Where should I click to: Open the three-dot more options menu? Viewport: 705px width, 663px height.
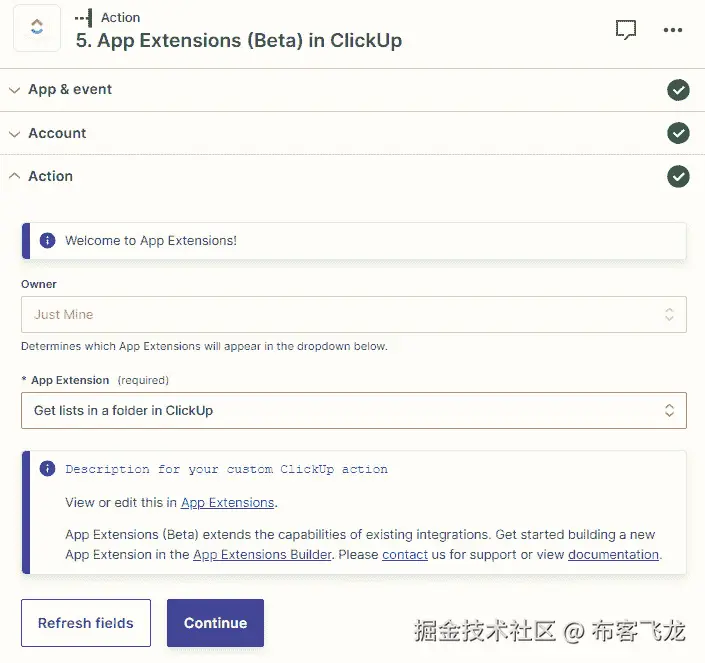click(673, 30)
